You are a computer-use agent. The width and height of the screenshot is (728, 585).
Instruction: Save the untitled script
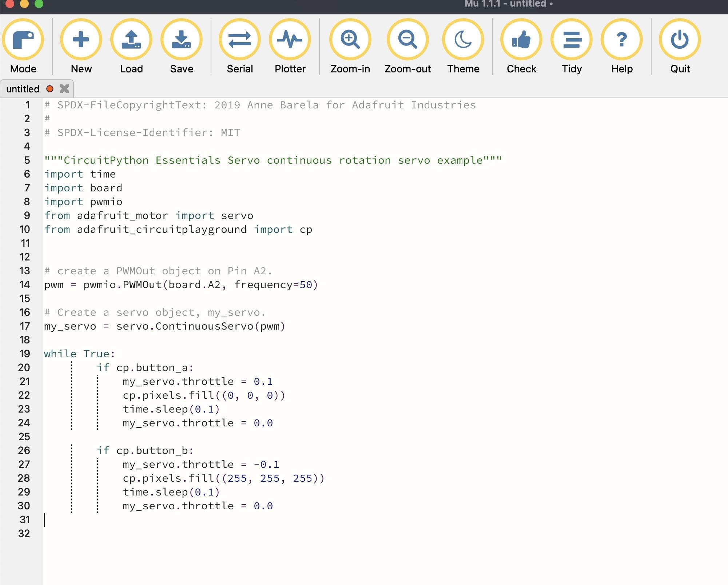pos(181,40)
